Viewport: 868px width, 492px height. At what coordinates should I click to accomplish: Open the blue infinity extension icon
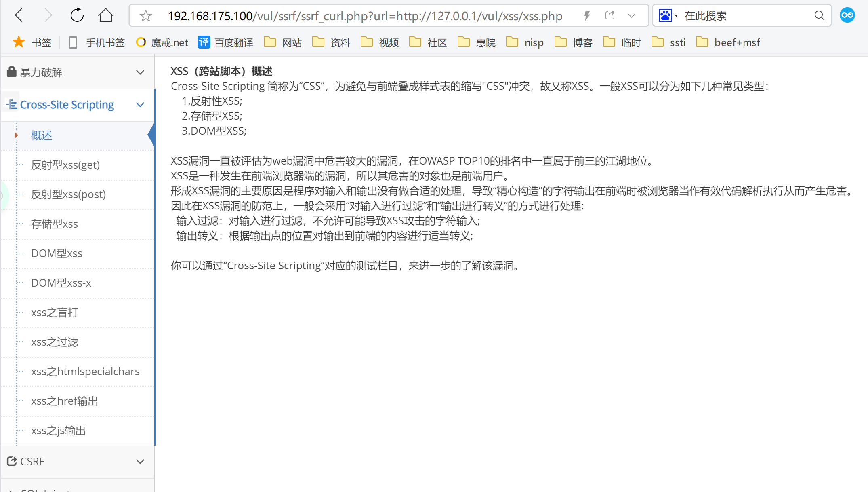pos(847,16)
